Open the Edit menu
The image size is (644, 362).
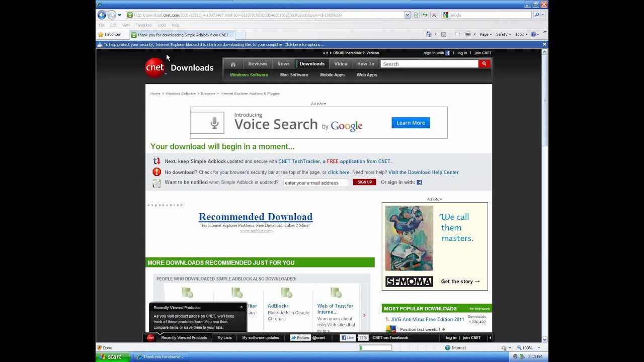(113, 25)
